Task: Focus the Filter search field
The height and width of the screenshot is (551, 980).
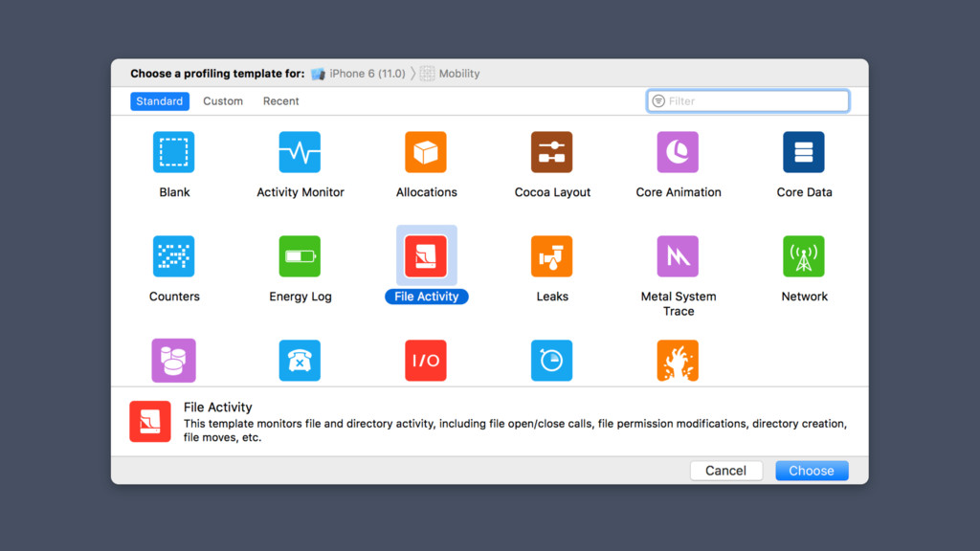Action: (747, 101)
